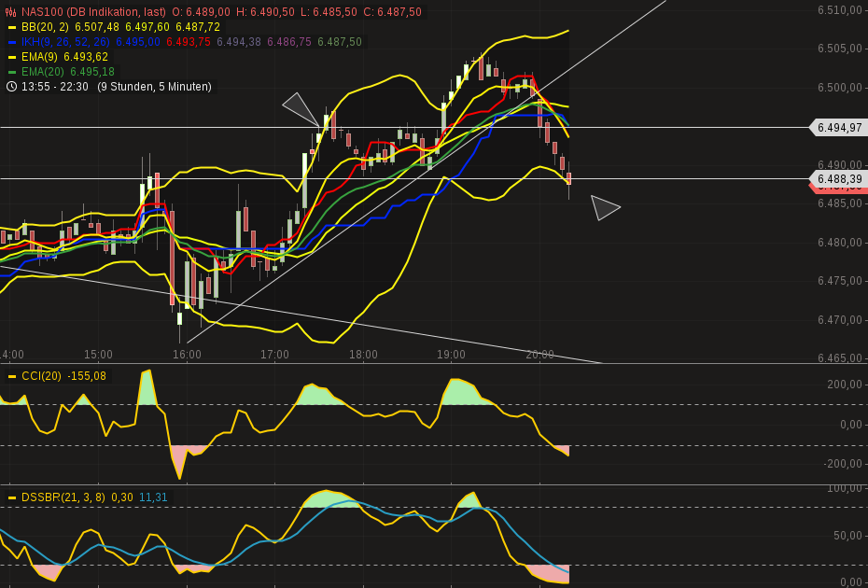The image size is (868, 588).
Task: Select the blue IKH indicator legend marker
Action: pos(12,41)
